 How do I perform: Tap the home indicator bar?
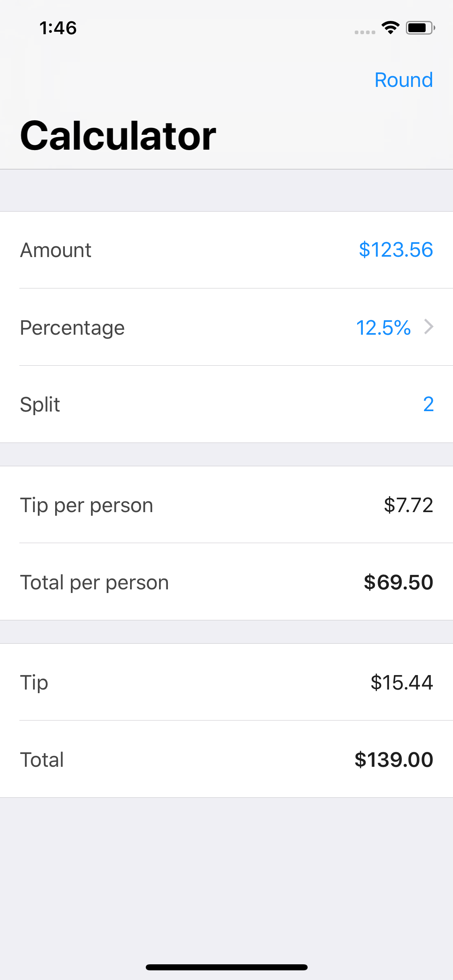pyautogui.click(x=226, y=967)
